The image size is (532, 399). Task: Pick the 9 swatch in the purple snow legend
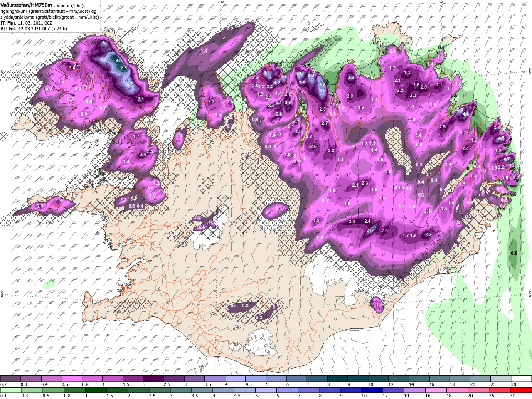point(358,379)
